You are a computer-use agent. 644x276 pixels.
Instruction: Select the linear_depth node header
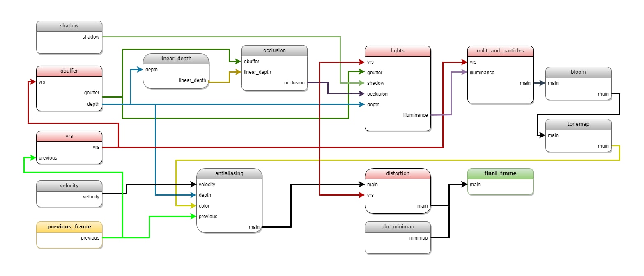tap(176, 59)
